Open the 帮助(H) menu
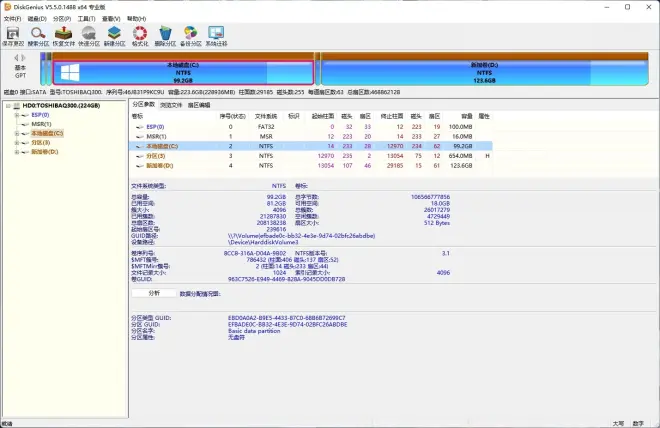 pyautogui.click(x=136, y=19)
